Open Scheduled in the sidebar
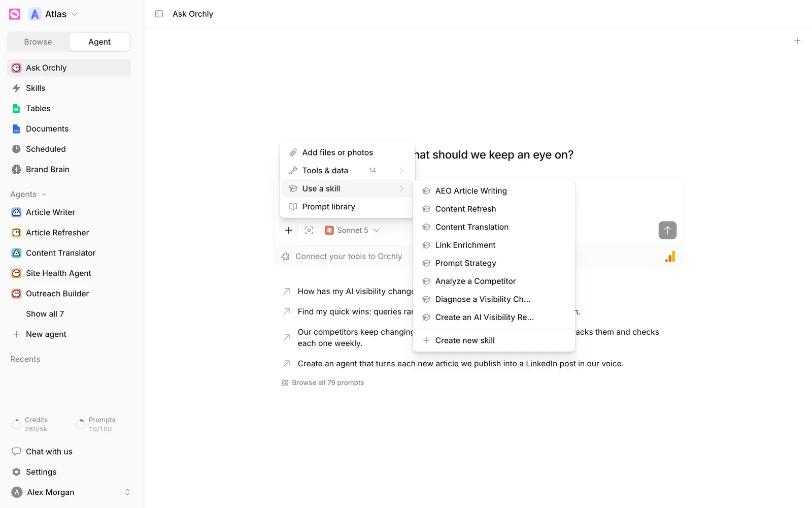This screenshot has width=812, height=508. (x=69, y=149)
